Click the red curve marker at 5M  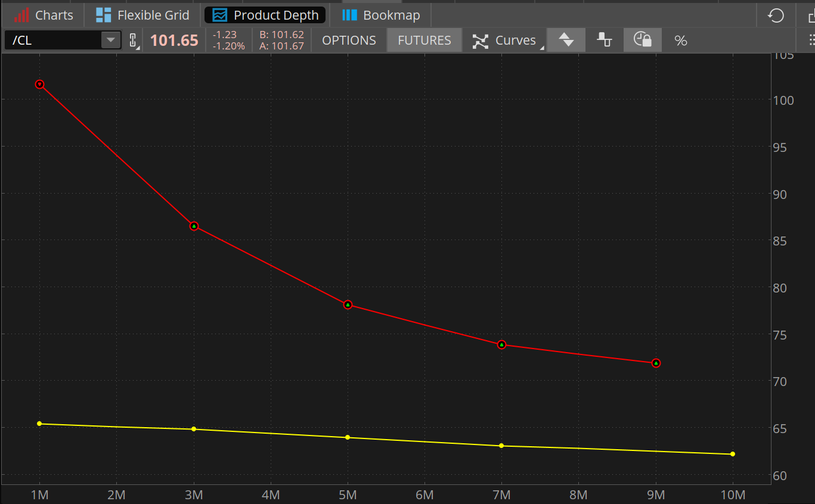(348, 305)
